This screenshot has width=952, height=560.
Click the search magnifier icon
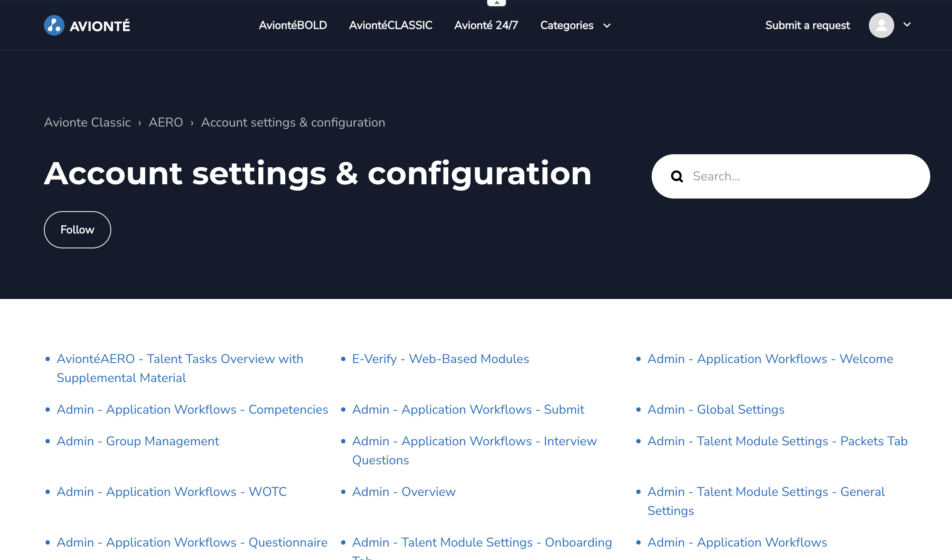pos(677,176)
